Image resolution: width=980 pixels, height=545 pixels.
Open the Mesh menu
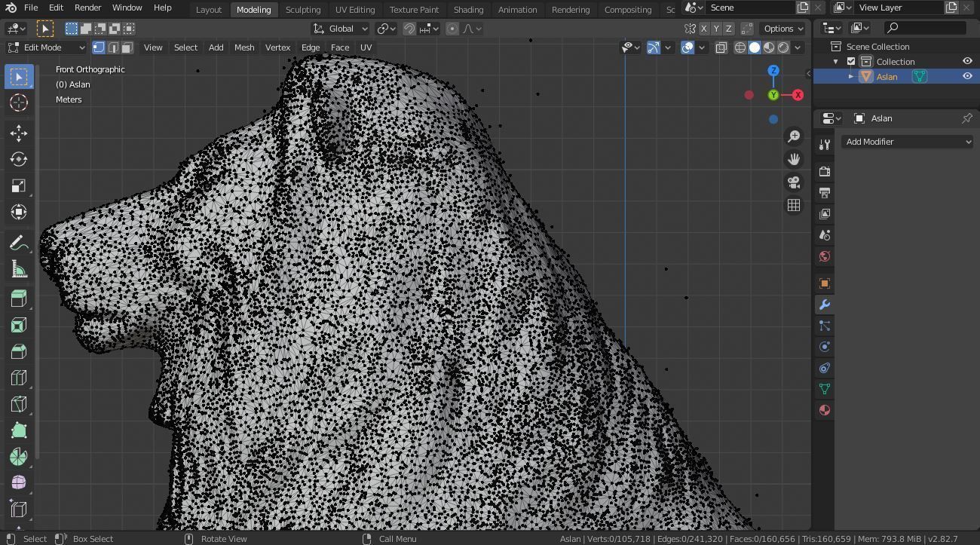point(244,47)
